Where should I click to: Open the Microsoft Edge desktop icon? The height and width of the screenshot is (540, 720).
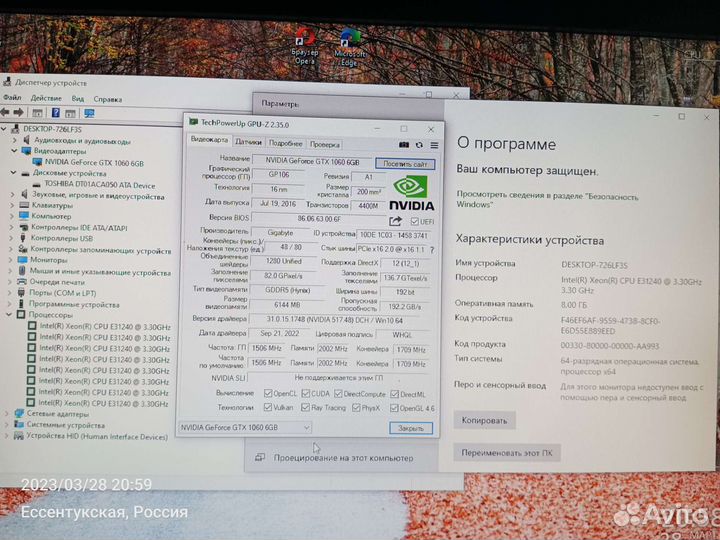[350, 47]
